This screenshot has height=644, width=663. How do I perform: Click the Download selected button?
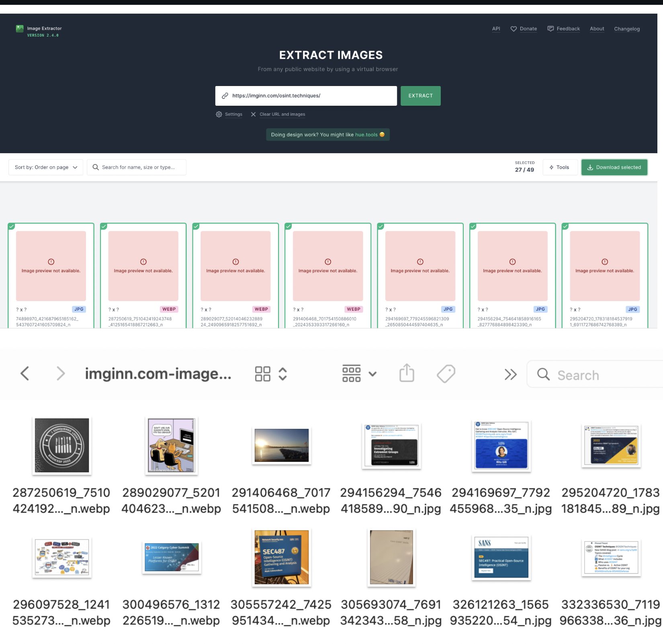(614, 167)
